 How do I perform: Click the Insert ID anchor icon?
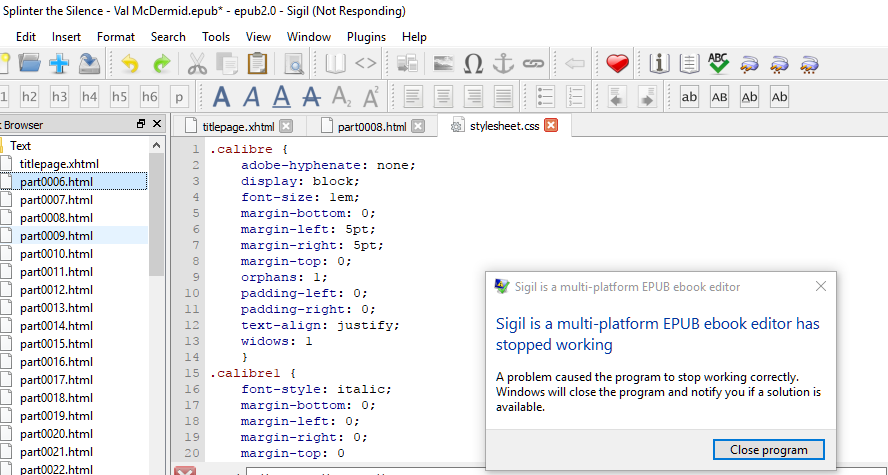[x=503, y=64]
